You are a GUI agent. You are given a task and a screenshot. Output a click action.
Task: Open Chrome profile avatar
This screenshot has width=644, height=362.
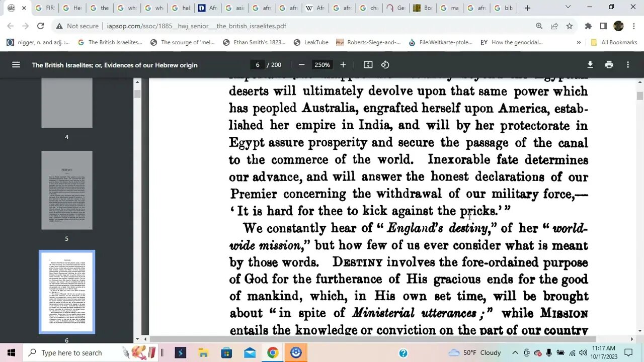[x=618, y=26]
